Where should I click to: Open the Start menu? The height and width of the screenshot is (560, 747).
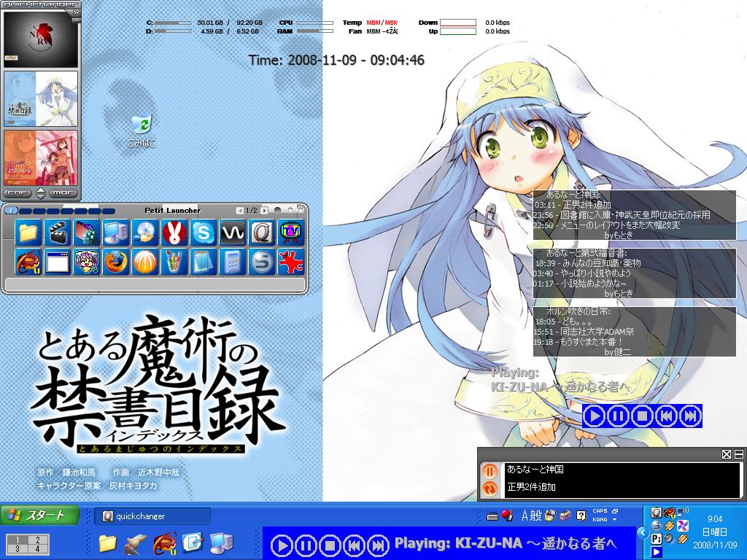[x=39, y=516]
